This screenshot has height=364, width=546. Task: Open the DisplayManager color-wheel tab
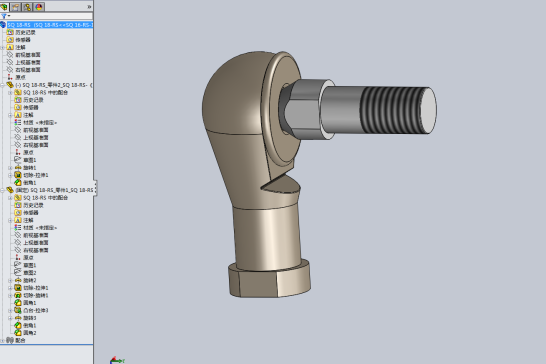(x=39, y=6)
